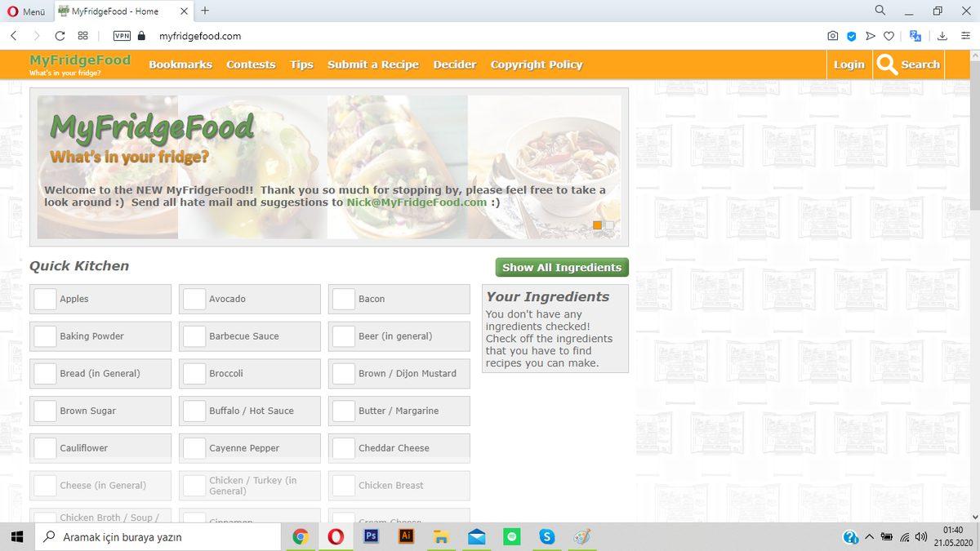
Task: Open Photoshop from the taskbar
Action: tap(370, 536)
